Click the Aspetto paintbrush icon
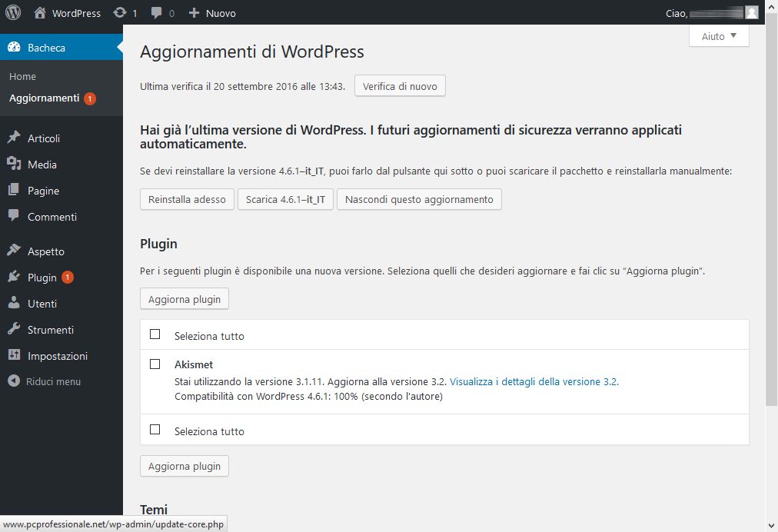 14,251
